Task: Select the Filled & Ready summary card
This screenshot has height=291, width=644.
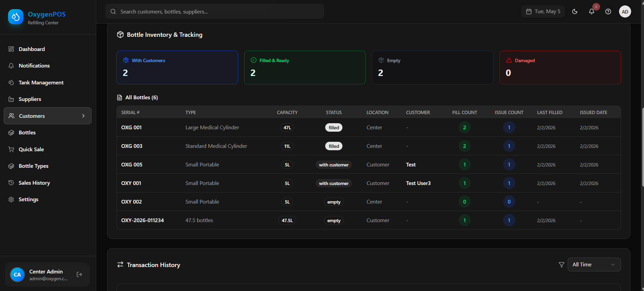Action: click(x=305, y=68)
